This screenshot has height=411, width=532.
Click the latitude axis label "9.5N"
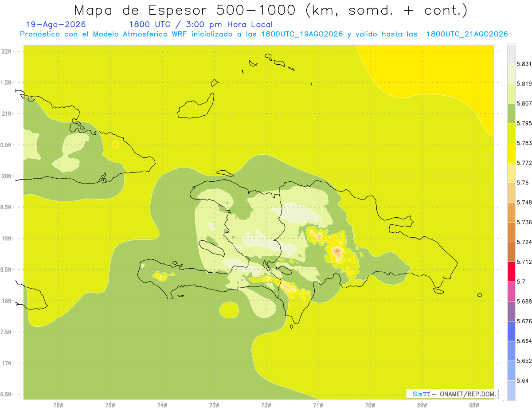coord(6,207)
